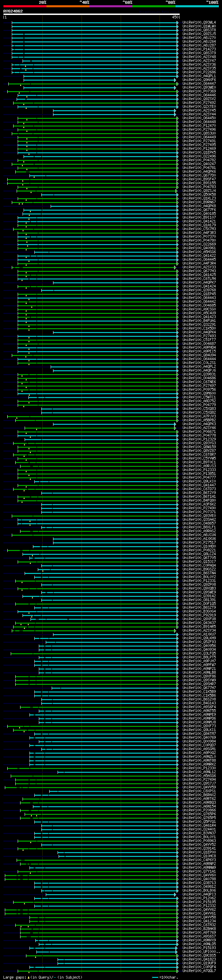Select the UniRef100_Q8W159 label

pyautogui.click(x=199, y=447)
